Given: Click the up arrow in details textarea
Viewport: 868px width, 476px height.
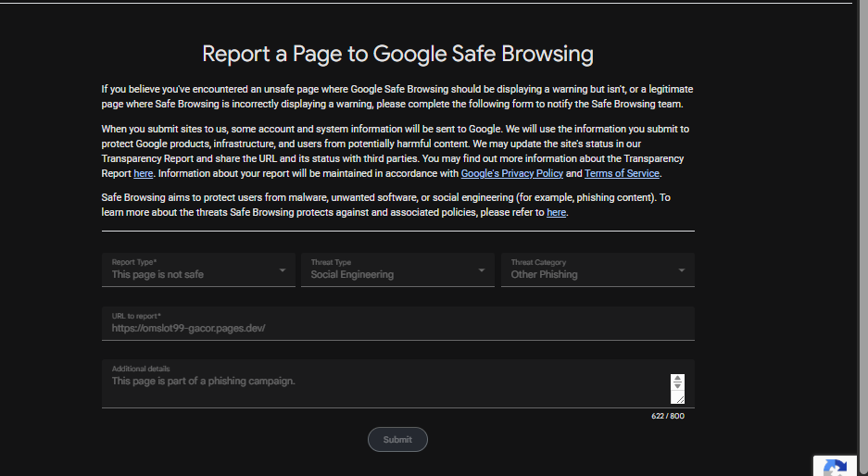Looking at the screenshot, I should (x=677, y=379).
